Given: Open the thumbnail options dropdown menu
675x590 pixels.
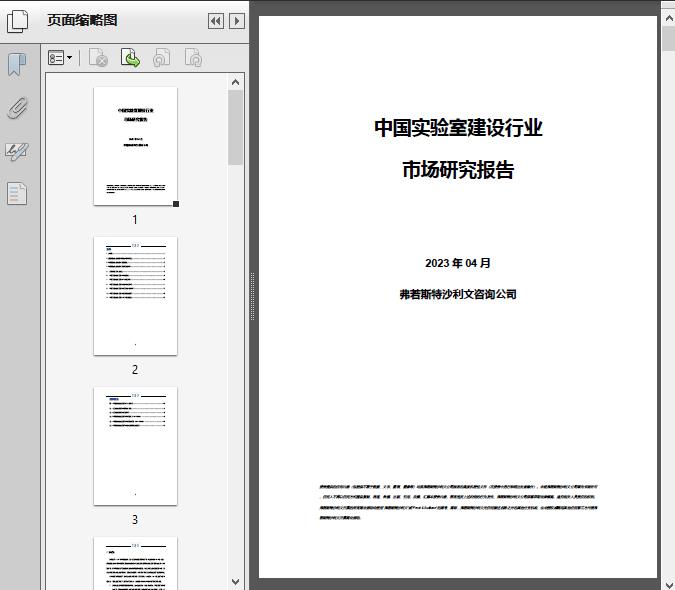Looking at the screenshot, I should (60, 58).
